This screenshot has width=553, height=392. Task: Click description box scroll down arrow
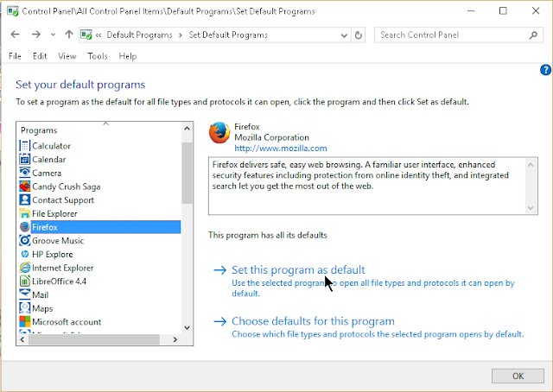(531, 208)
